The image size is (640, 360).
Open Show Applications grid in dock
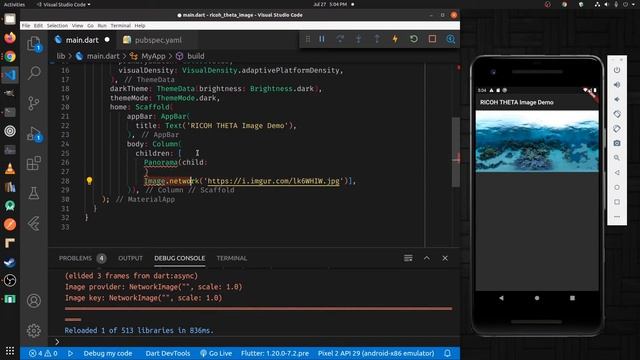10,351
